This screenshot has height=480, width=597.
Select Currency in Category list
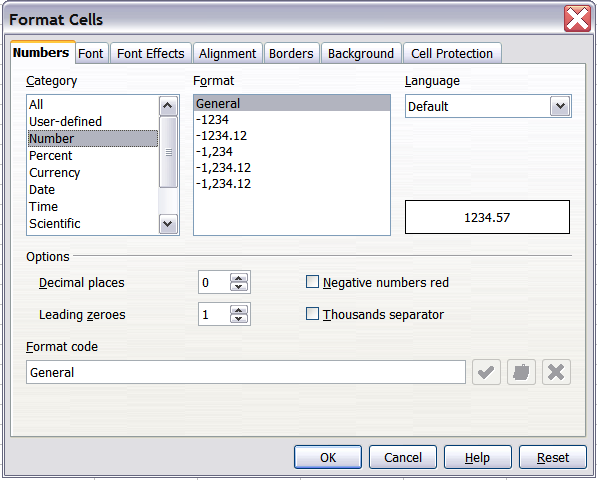click(x=55, y=172)
